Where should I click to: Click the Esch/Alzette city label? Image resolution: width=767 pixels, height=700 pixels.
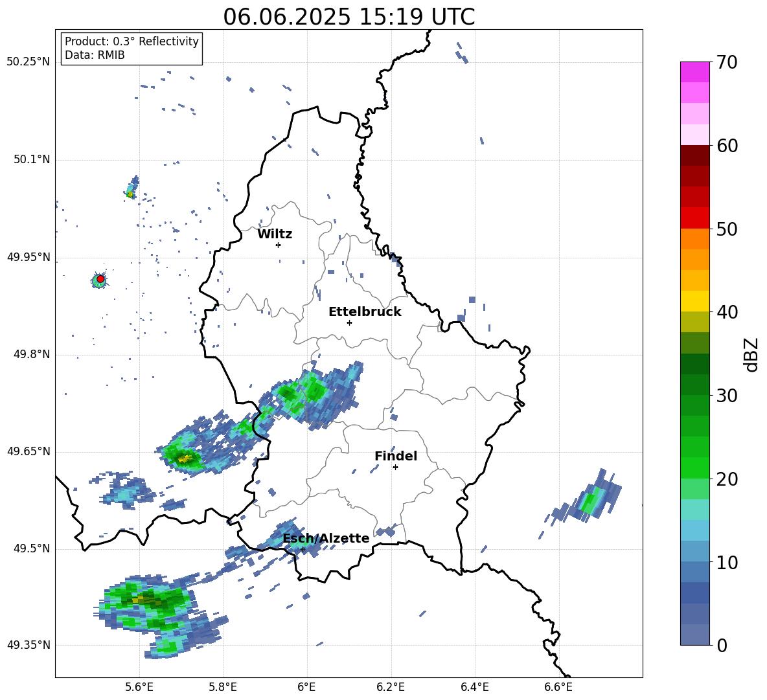326,539
